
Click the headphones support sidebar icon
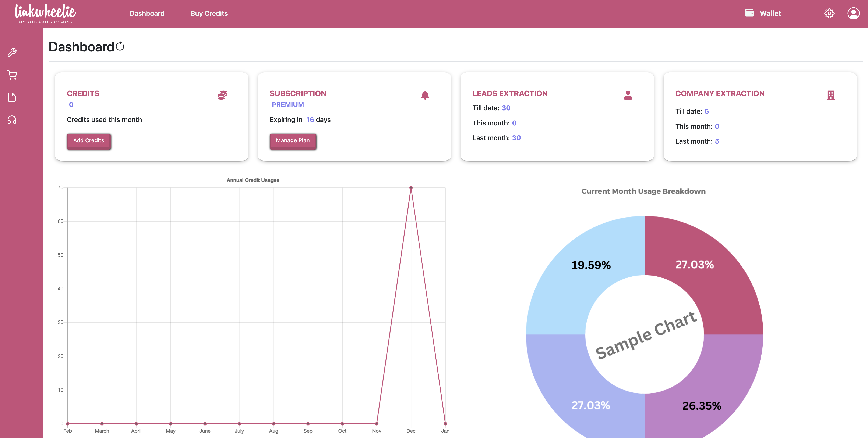click(x=12, y=120)
